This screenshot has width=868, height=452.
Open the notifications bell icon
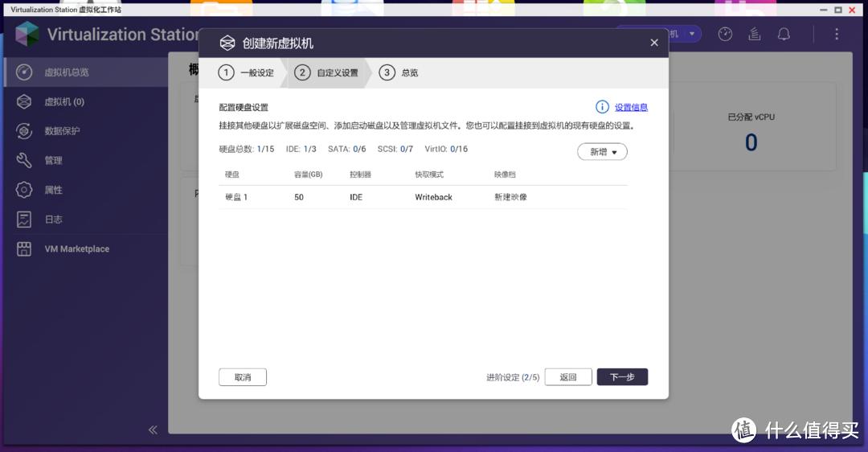pos(784,35)
